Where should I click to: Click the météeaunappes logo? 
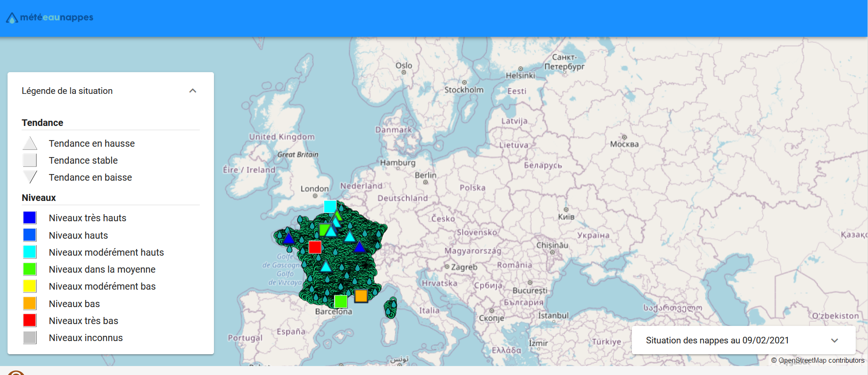pos(49,17)
